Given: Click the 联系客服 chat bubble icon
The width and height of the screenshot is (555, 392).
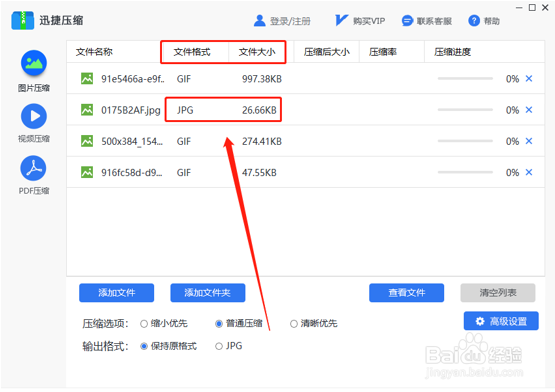Looking at the screenshot, I should (x=407, y=21).
